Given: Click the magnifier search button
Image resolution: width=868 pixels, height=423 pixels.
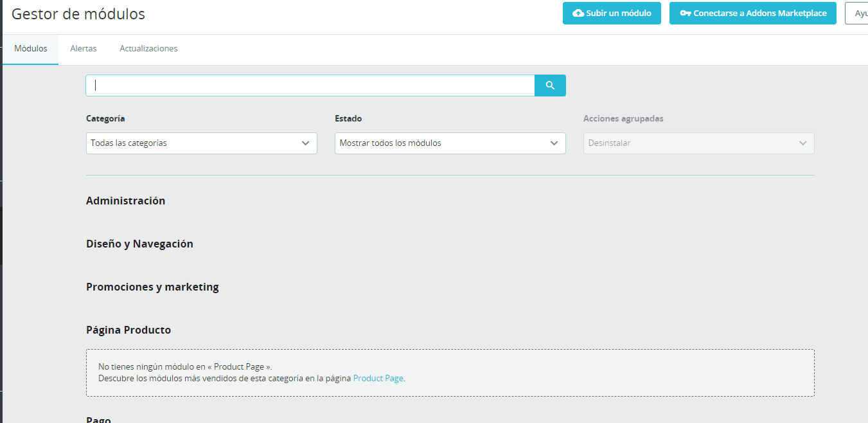Looking at the screenshot, I should pos(550,85).
